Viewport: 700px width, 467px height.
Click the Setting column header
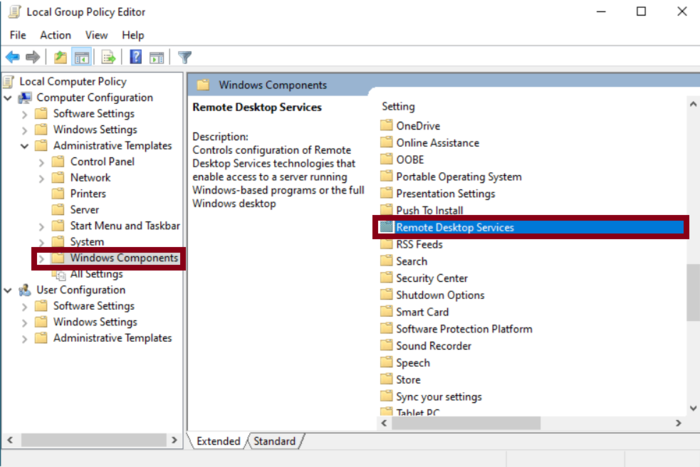coord(398,106)
